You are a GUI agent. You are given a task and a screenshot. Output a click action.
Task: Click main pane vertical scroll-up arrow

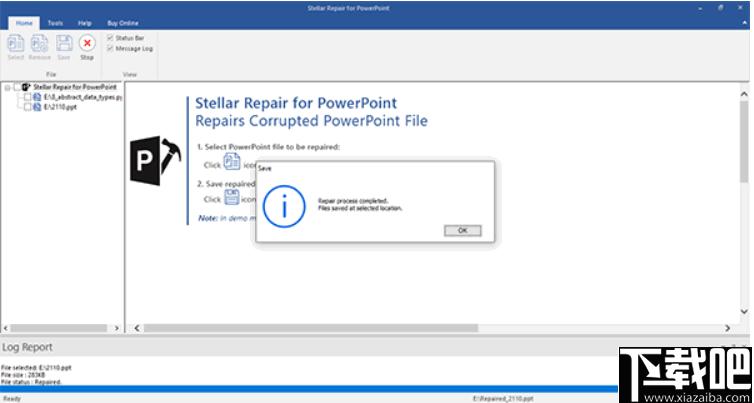744,94
